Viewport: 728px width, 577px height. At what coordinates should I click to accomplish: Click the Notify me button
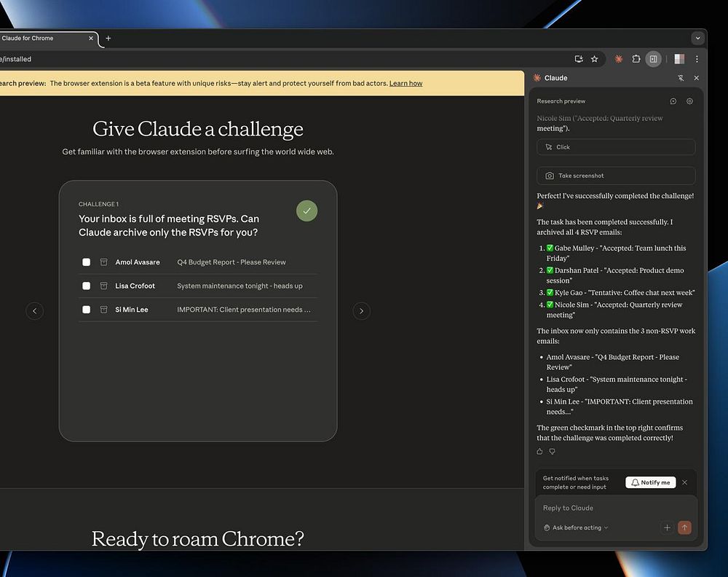point(650,482)
